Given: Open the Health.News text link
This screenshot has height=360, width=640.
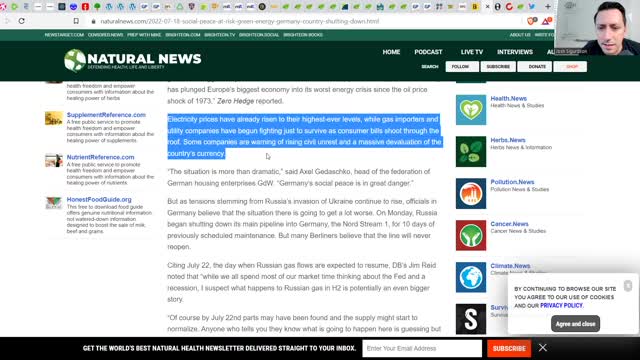Looking at the screenshot, I should pos(509,98).
